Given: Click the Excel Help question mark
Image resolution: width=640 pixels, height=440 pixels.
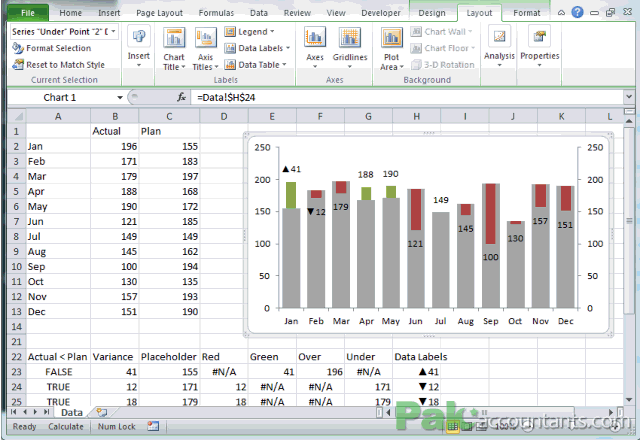Looking at the screenshot, I should coord(577,12).
